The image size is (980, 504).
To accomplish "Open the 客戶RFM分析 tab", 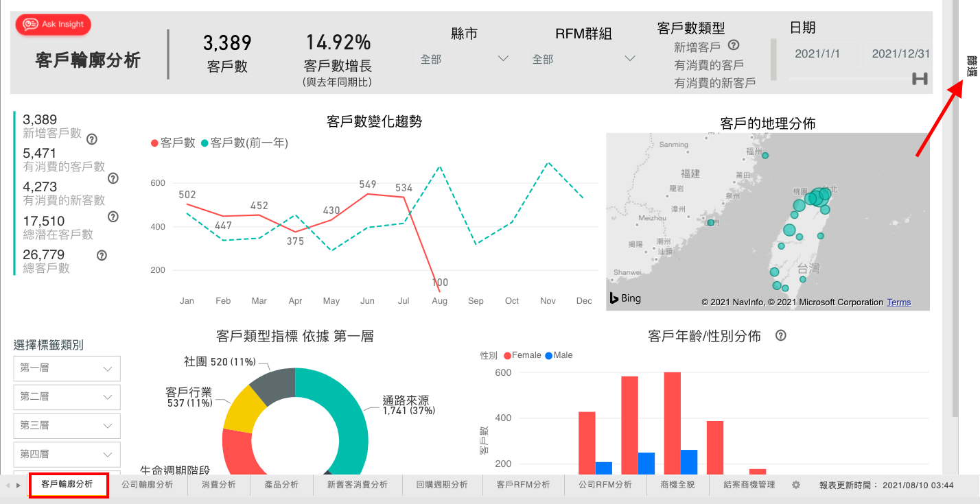I will click(524, 485).
